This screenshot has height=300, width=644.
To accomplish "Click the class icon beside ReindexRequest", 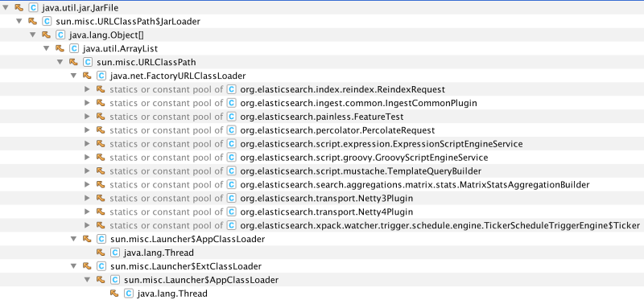I will [x=232, y=89].
